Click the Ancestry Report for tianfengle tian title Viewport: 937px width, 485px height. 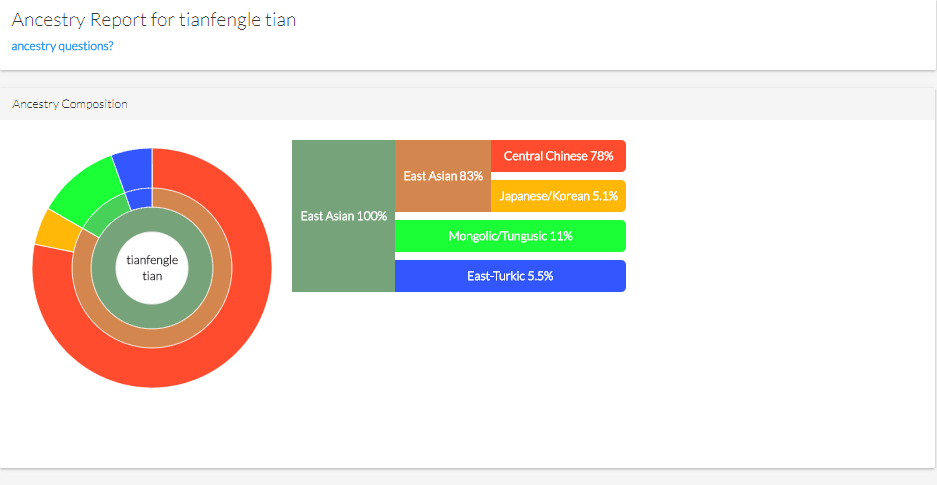coord(154,20)
